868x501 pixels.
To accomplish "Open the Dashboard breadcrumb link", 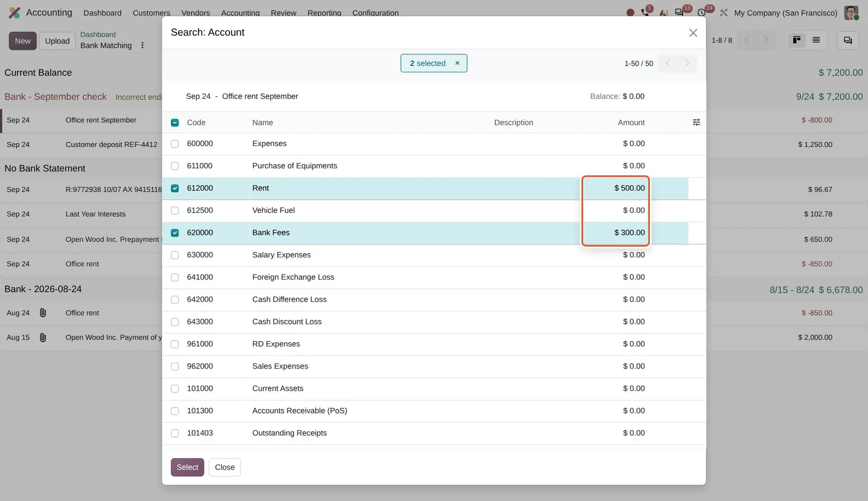I will 98,34.
